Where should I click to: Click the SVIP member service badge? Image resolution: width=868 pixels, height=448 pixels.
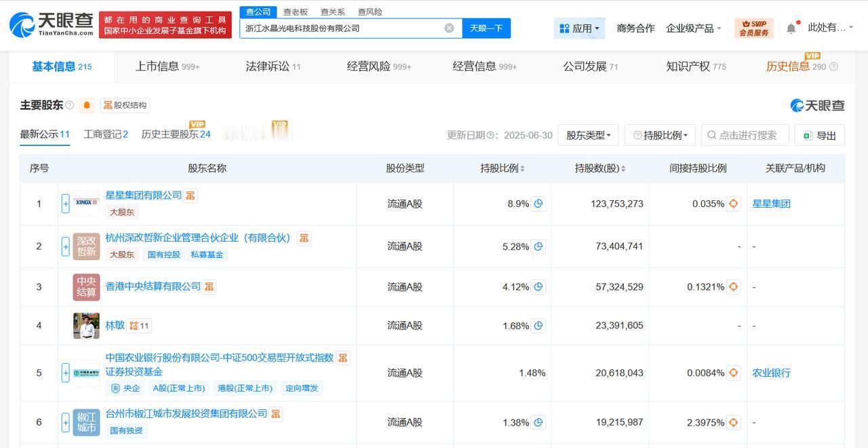tap(754, 28)
